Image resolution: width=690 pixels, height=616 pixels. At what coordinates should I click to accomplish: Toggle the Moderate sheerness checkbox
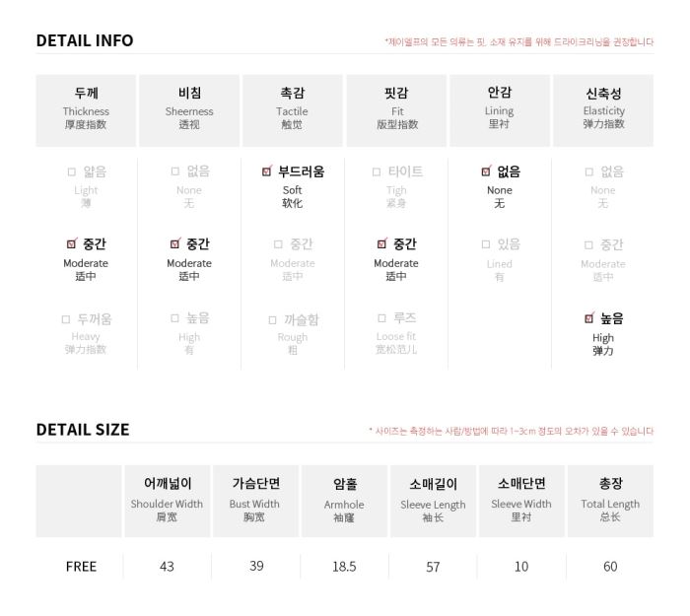pos(175,243)
